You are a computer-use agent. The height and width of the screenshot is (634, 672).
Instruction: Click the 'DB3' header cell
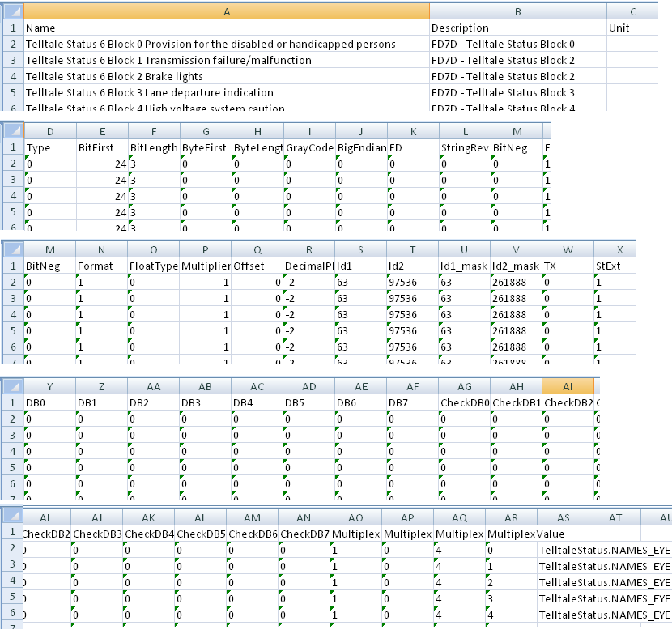pyautogui.click(x=206, y=403)
